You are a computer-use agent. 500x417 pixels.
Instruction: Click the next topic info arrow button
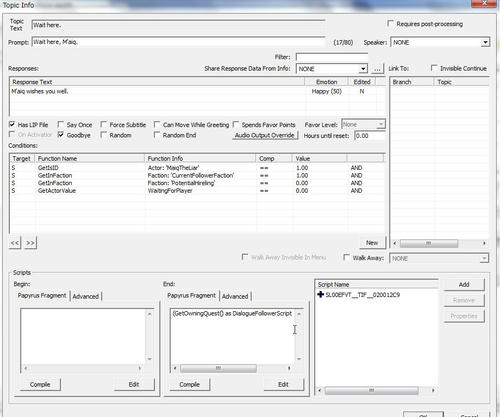pyautogui.click(x=30, y=243)
